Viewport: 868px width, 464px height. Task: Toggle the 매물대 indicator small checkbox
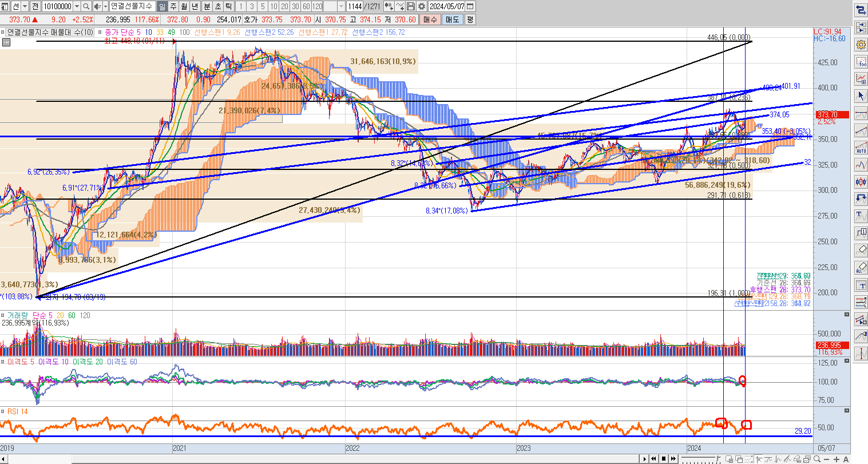point(3,33)
